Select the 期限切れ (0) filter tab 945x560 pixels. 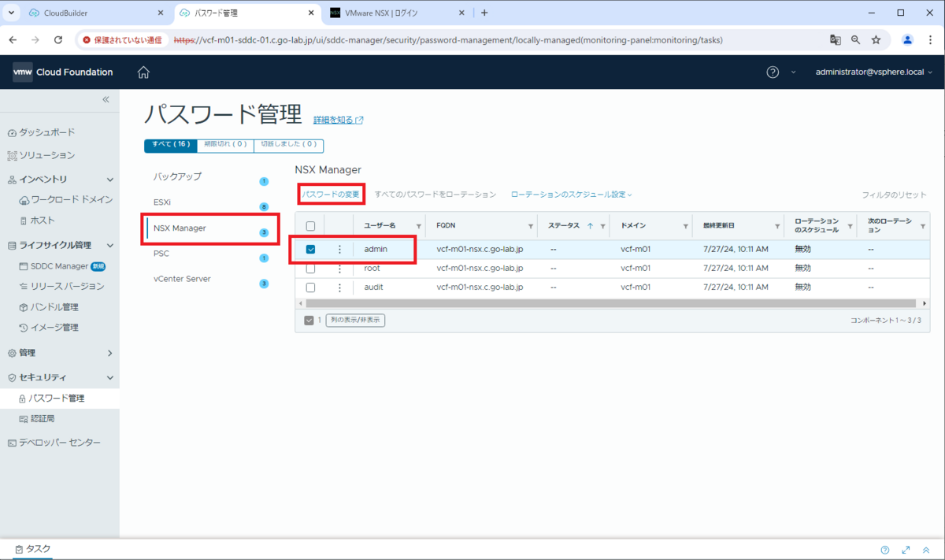coord(225,145)
